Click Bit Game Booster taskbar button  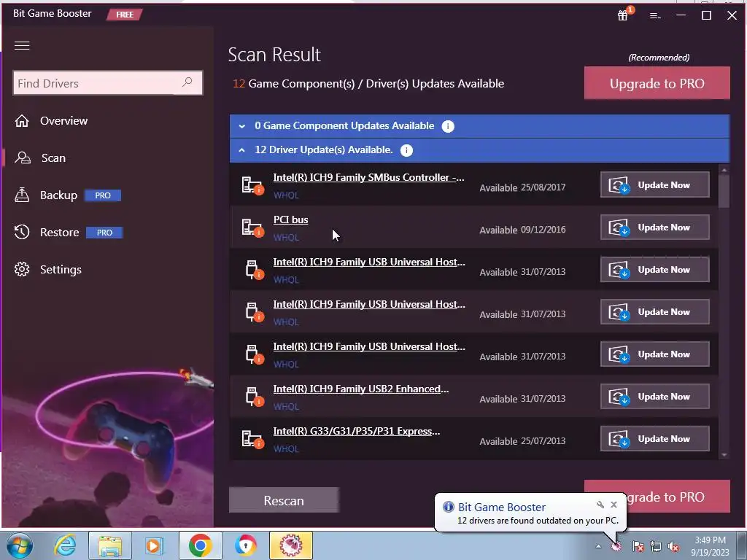291,545
